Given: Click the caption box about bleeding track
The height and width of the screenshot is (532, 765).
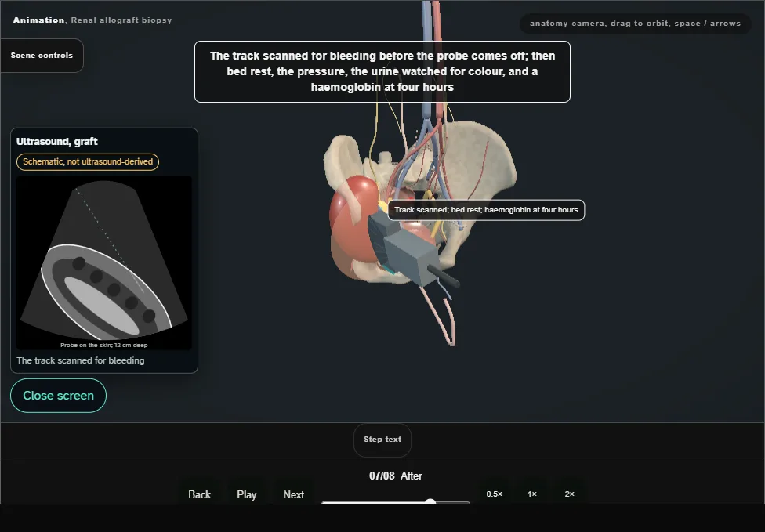Looking at the screenshot, I should pyautogui.click(x=382, y=71).
